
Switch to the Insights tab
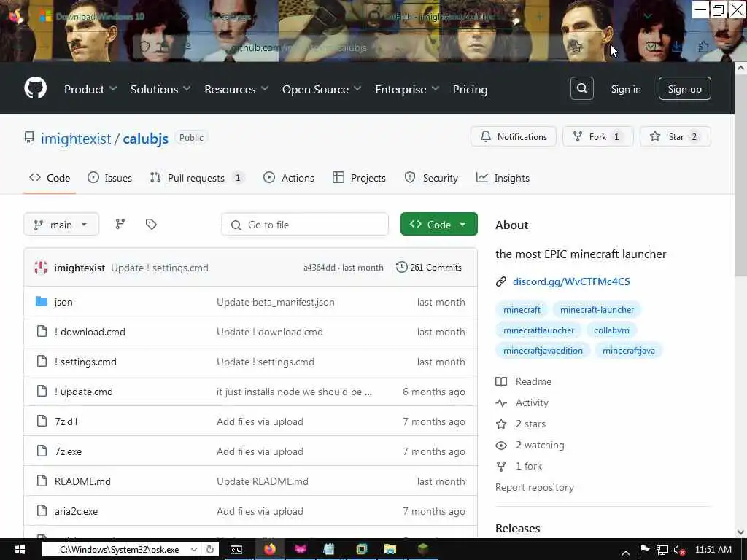coord(503,178)
